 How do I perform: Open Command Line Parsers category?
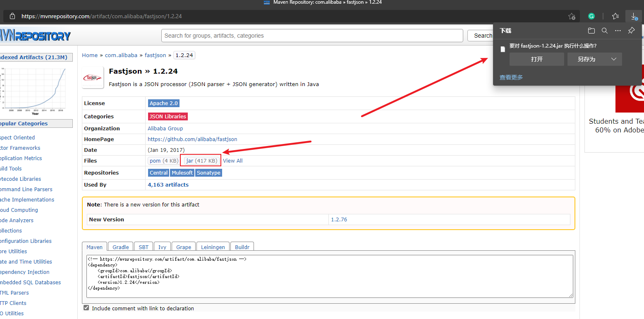pos(26,189)
